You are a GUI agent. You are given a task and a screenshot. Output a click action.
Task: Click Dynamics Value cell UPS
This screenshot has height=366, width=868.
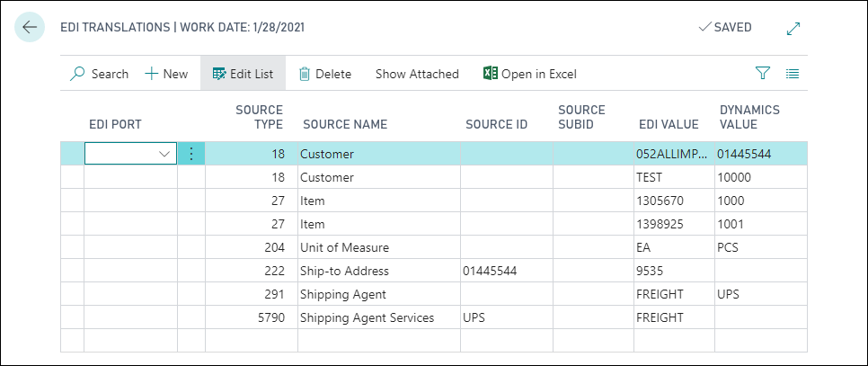click(730, 294)
